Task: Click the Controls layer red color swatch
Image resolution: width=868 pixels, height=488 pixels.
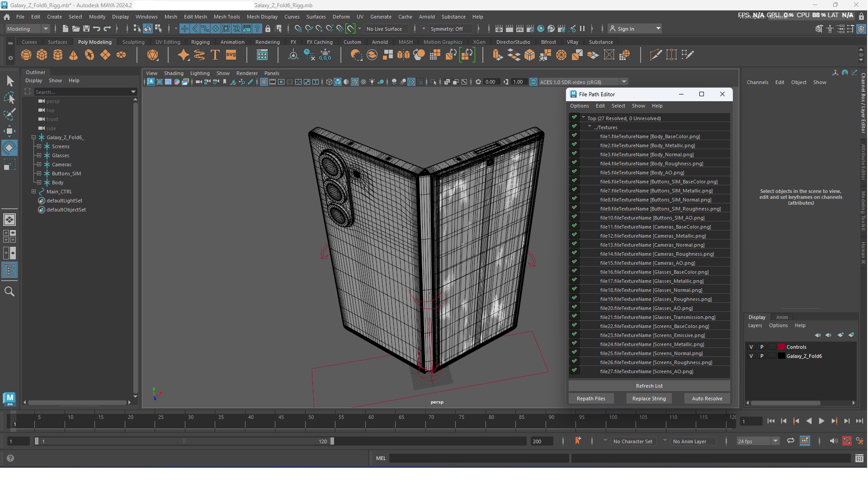Action: click(x=781, y=347)
